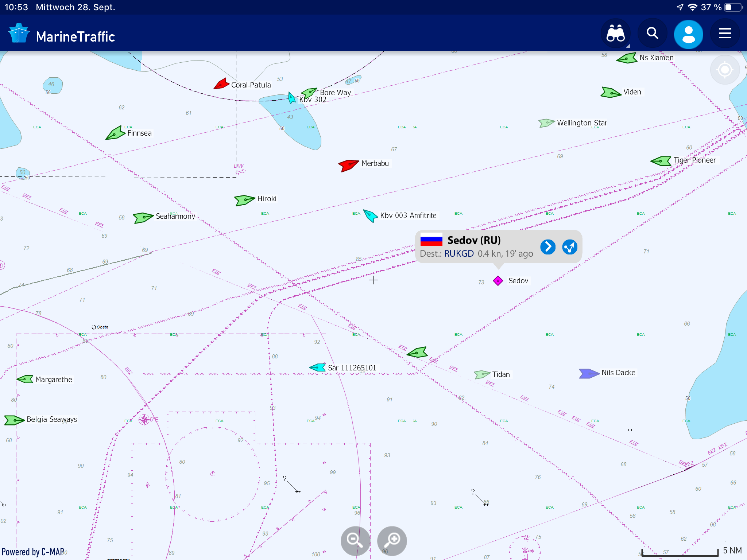Open the hamburger menu
This screenshot has width=747, height=560.
point(725,34)
